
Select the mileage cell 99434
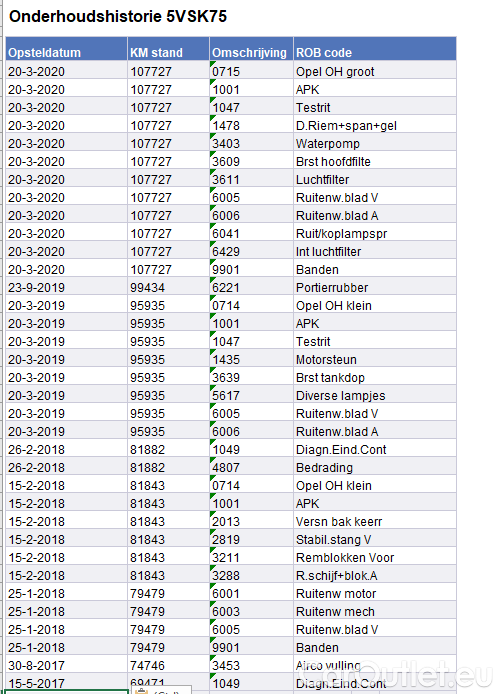click(168, 287)
